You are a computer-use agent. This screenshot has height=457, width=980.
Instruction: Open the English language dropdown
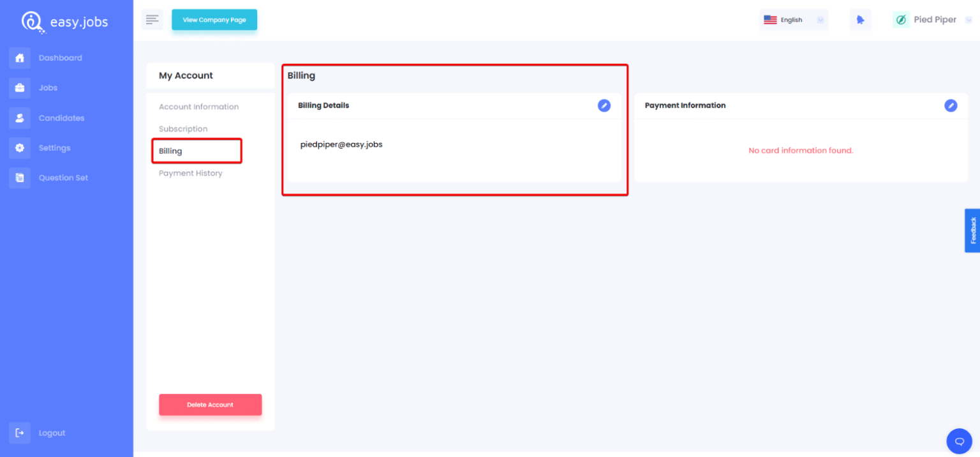pos(793,19)
